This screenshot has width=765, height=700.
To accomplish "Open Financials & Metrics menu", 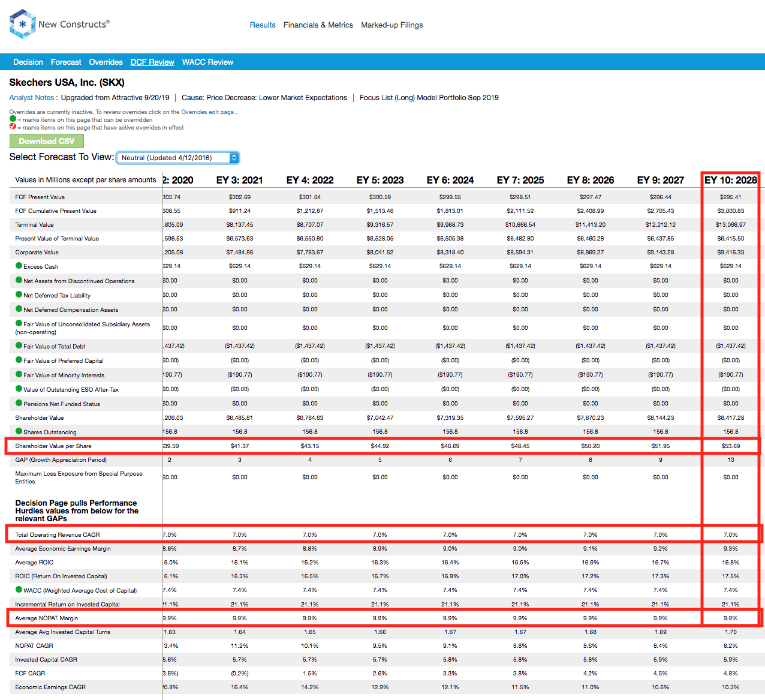I will tap(318, 25).
